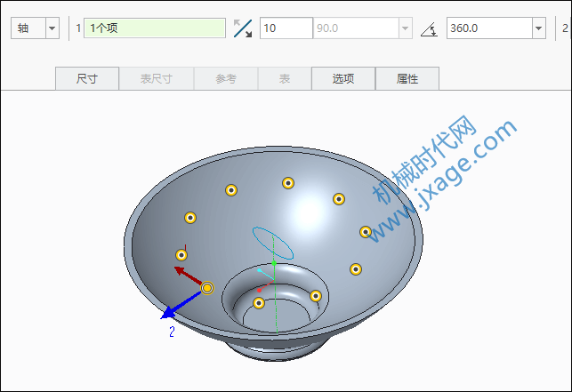The width and height of the screenshot is (572, 392).
Task: Open the 尺寸 tab
Action: coord(87,78)
